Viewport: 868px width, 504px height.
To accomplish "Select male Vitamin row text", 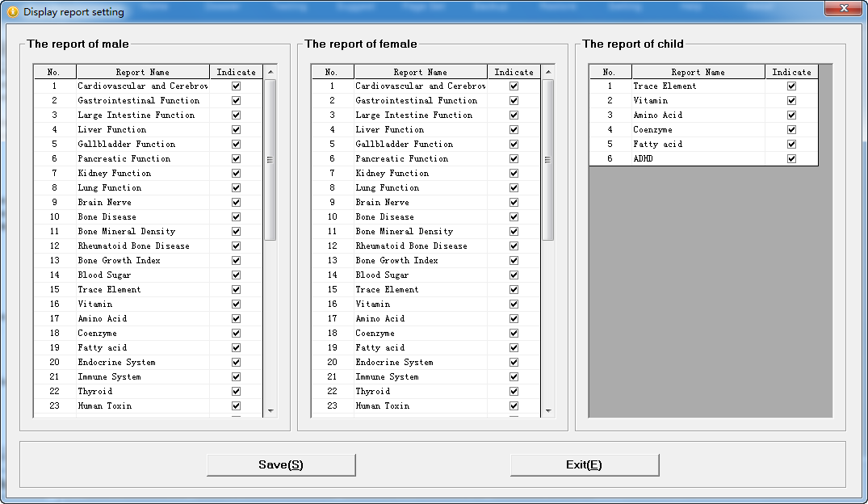I will 95,304.
